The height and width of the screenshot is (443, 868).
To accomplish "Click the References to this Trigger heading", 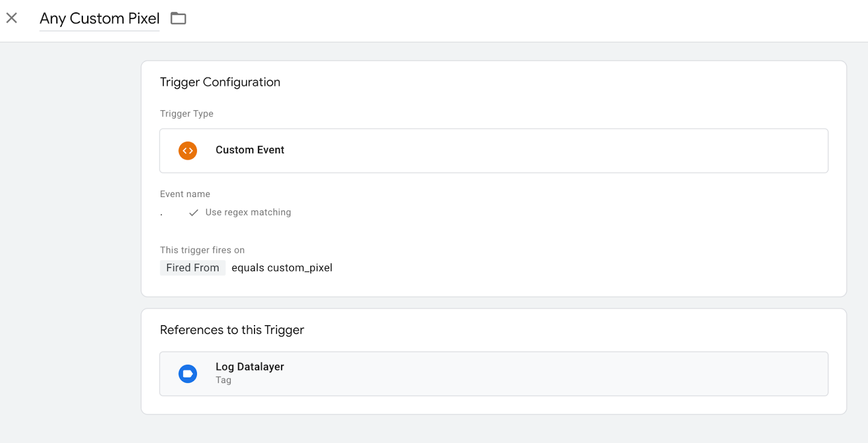I will click(232, 330).
